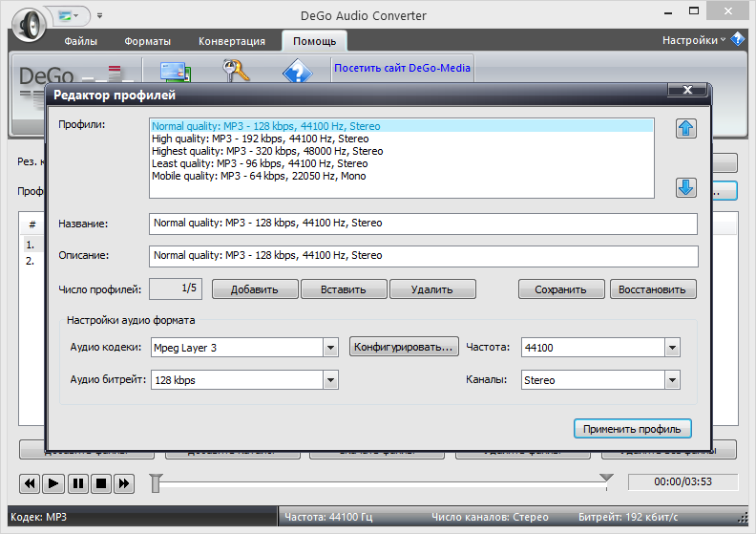The height and width of the screenshot is (534, 756).
Task: Stop playback with stop button
Action: coord(101,483)
